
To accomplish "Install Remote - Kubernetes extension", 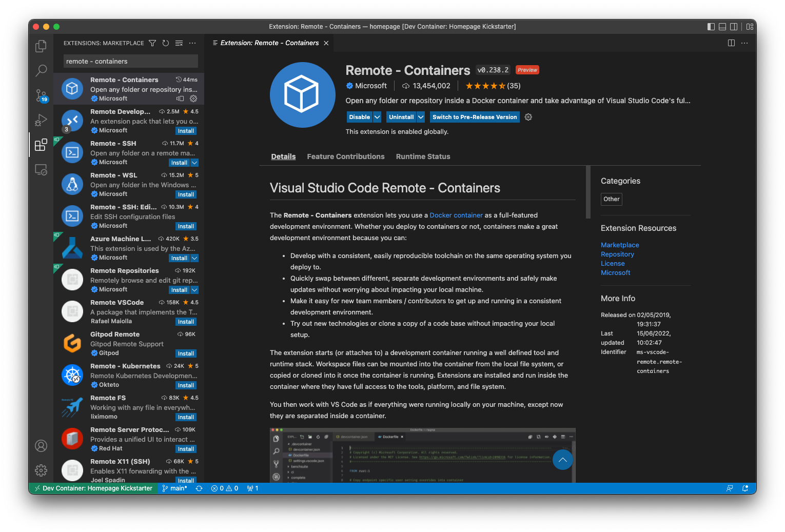I will (x=186, y=385).
